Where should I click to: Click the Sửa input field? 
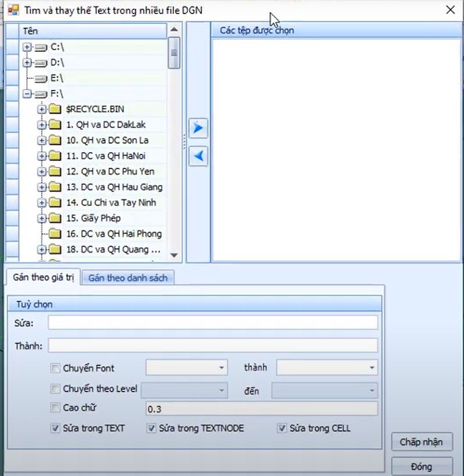pyautogui.click(x=212, y=323)
